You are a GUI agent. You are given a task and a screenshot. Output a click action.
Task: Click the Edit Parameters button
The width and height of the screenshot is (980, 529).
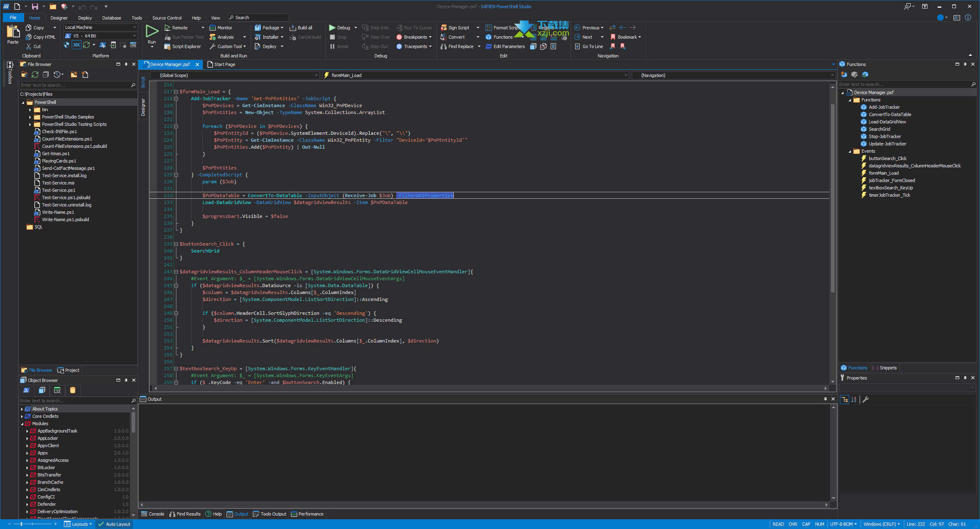pyautogui.click(x=505, y=46)
